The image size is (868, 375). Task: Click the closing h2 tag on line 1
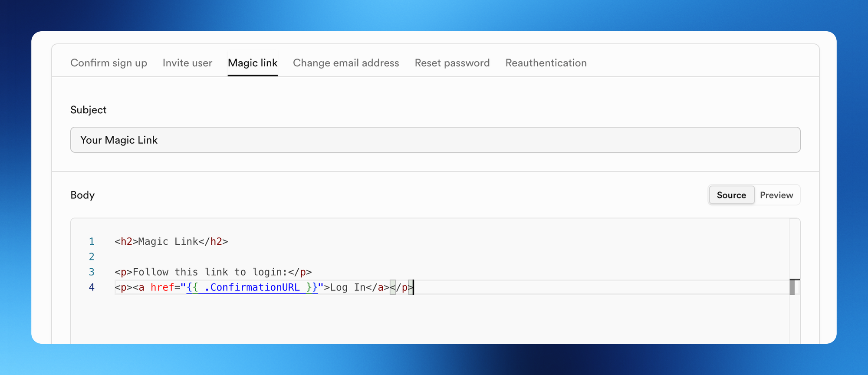pyautogui.click(x=213, y=242)
